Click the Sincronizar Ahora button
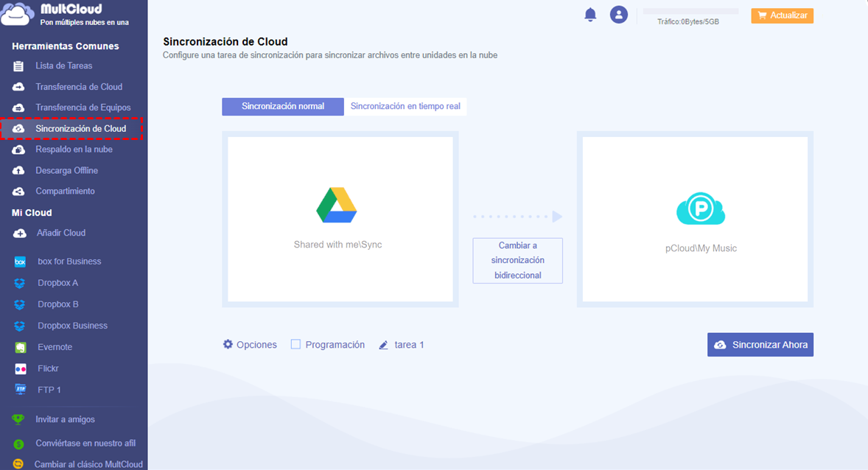 click(760, 344)
